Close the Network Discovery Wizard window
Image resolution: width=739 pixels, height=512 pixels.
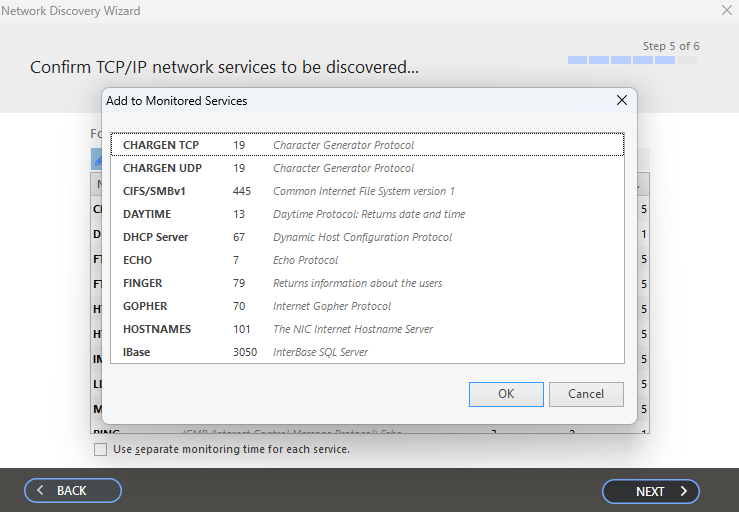click(x=726, y=10)
